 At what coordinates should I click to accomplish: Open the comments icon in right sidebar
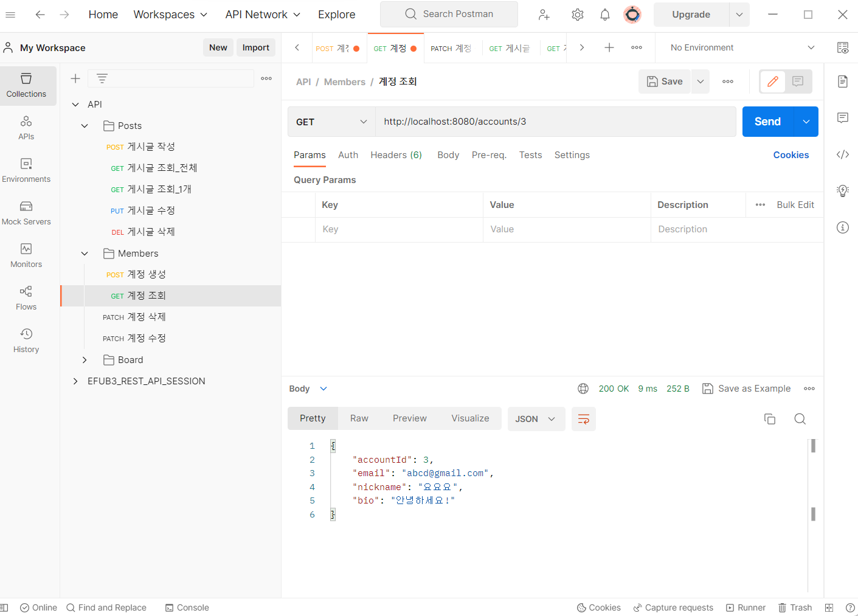point(843,118)
